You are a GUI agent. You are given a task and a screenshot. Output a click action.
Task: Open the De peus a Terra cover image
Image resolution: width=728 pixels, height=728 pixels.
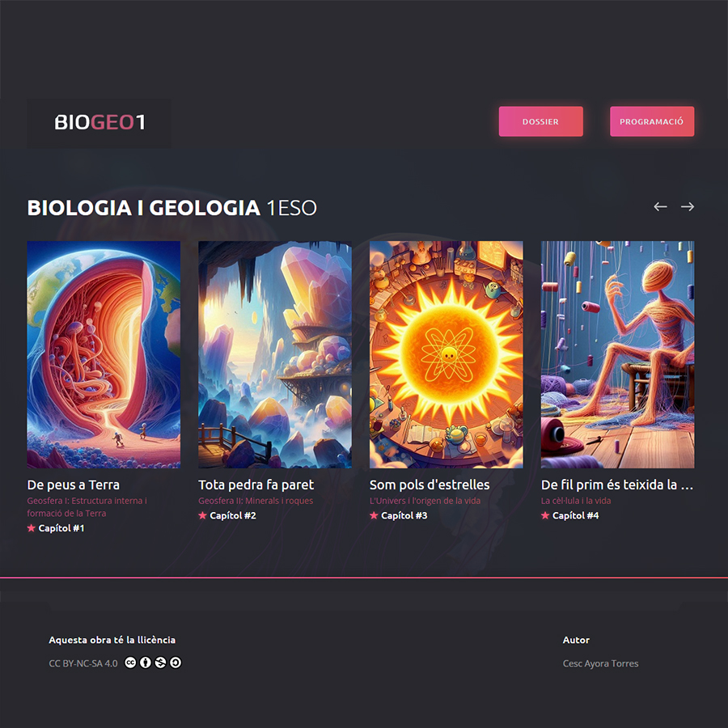pyautogui.click(x=104, y=354)
